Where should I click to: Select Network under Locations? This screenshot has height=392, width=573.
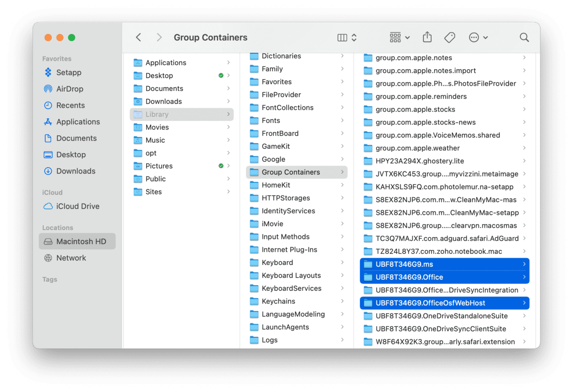pos(71,258)
